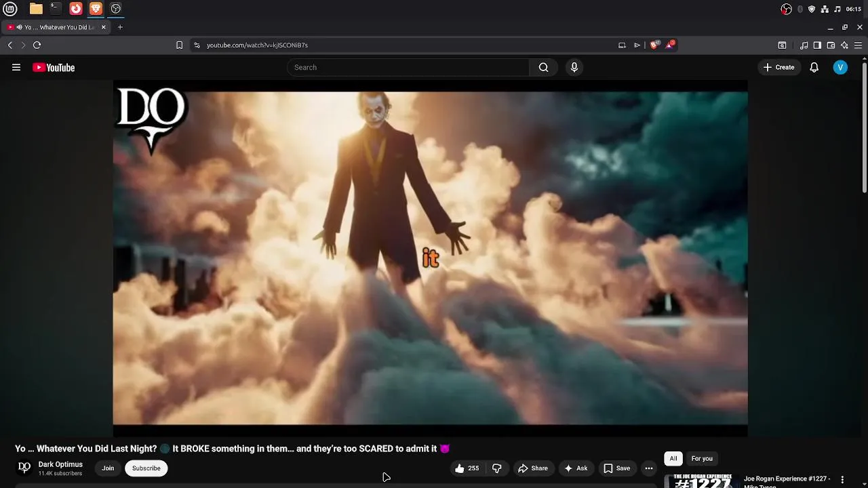This screenshot has width=868, height=488.
Task: Open the Joe Rogan Experience #1227 thumbnail
Action: point(702,481)
